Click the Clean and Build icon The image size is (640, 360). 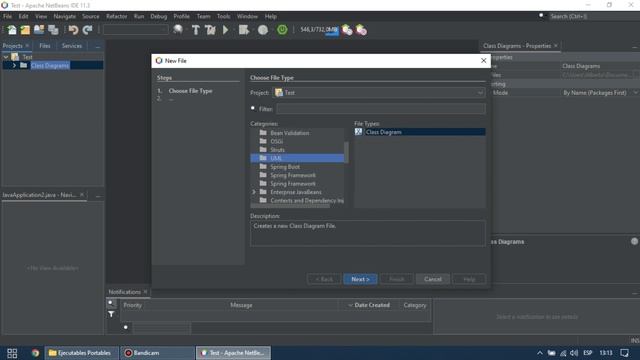[210, 30]
